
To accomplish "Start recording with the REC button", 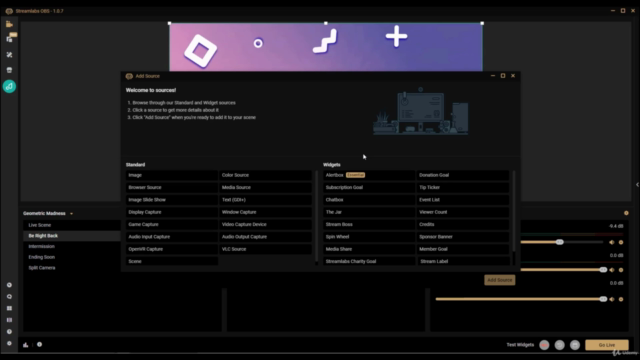I will tap(544, 345).
